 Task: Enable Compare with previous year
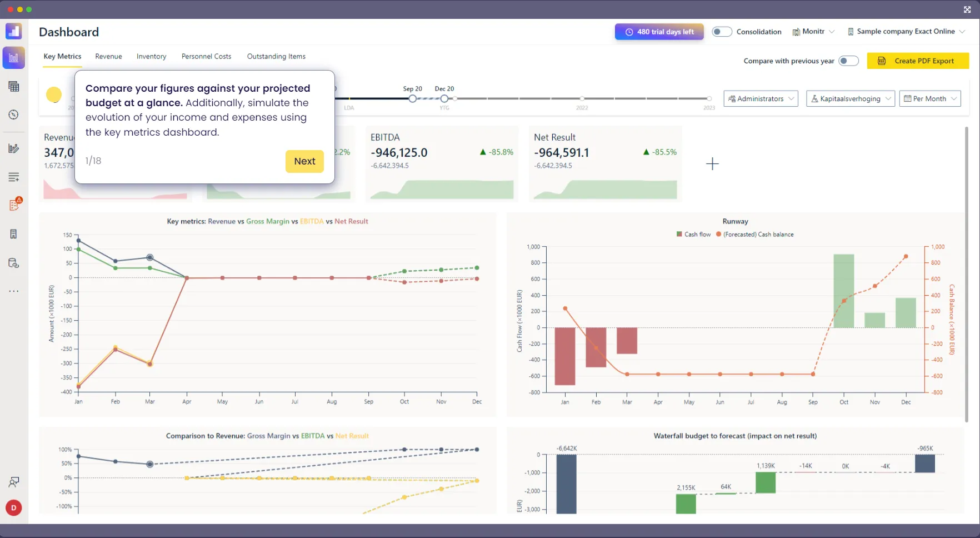click(x=848, y=61)
